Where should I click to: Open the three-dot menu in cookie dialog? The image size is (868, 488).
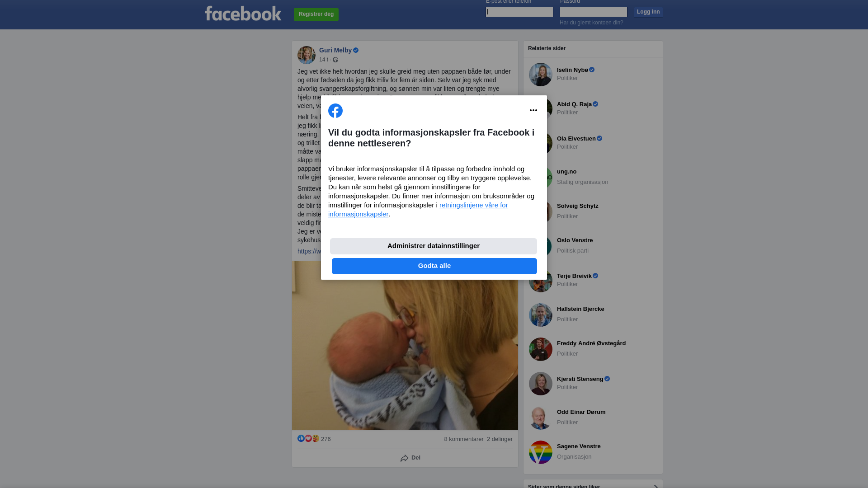pyautogui.click(x=533, y=110)
